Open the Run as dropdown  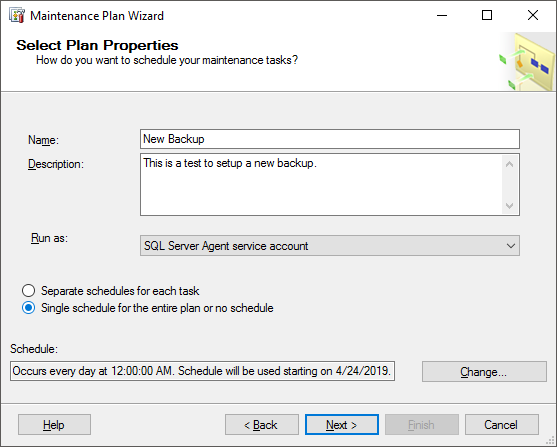coord(330,246)
